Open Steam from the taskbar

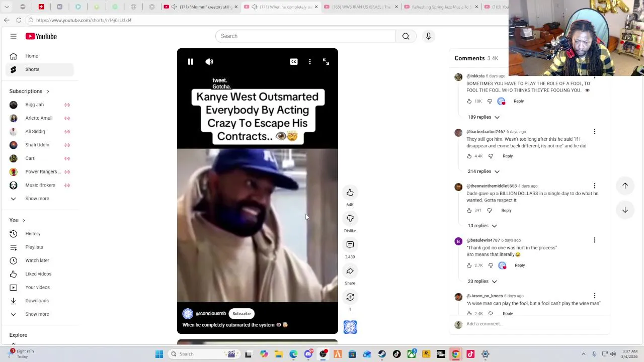[x=382, y=354]
